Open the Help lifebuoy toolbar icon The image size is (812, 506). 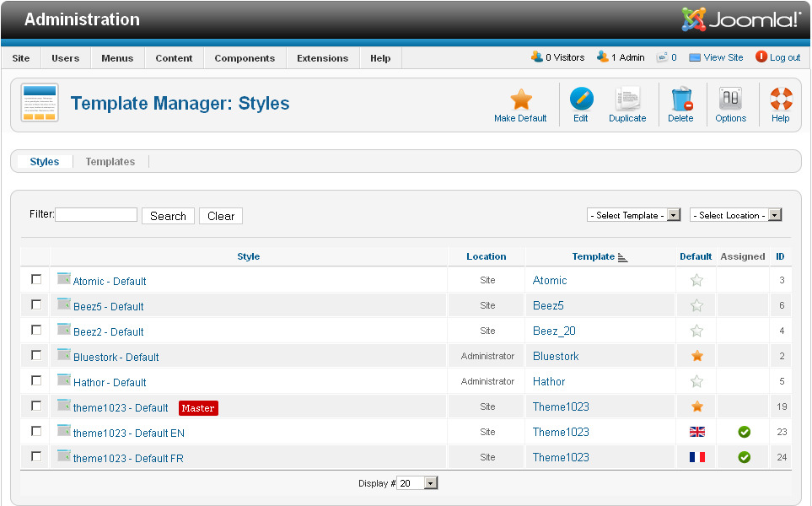(781, 99)
